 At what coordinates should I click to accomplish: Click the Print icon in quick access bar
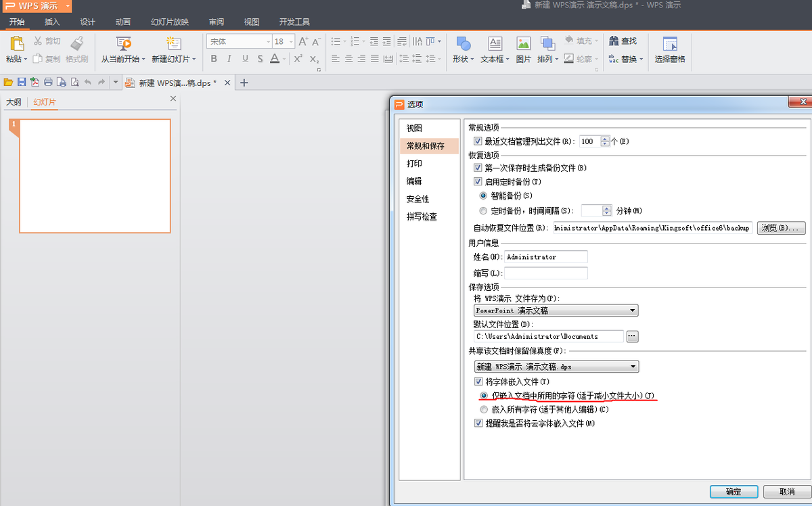pos(48,83)
